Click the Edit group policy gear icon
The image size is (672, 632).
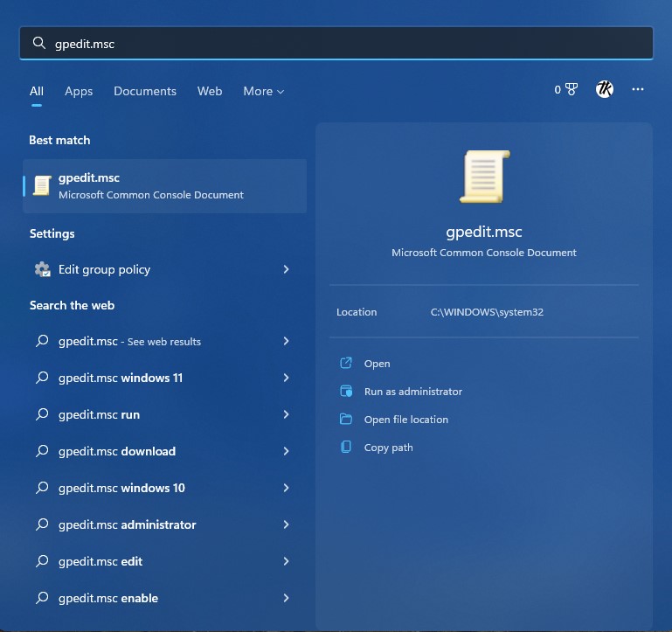point(42,269)
